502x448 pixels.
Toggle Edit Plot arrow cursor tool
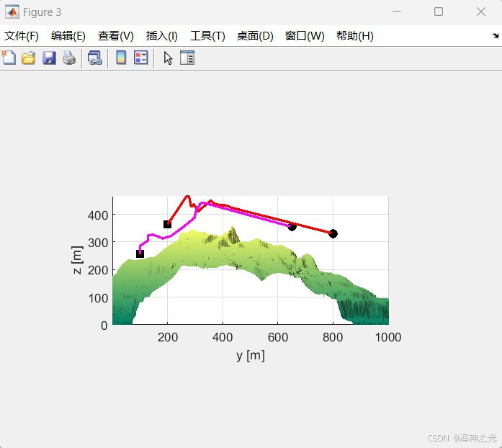(x=168, y=58)
